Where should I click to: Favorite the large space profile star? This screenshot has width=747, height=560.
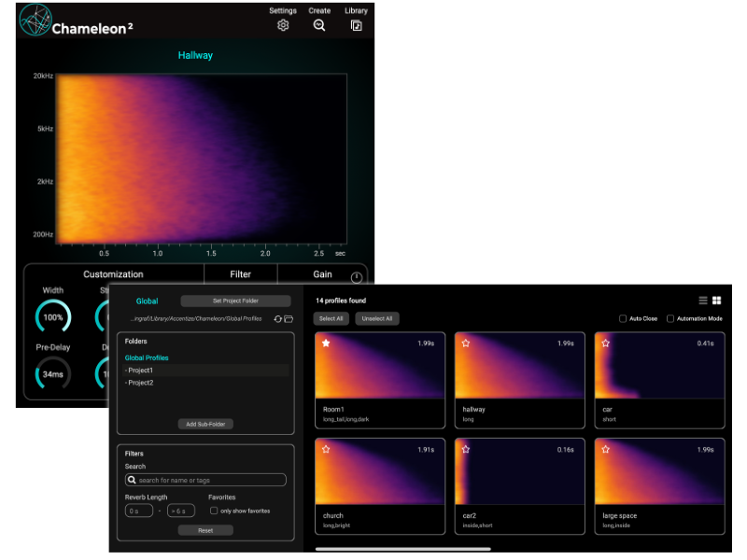coord(605,449)
